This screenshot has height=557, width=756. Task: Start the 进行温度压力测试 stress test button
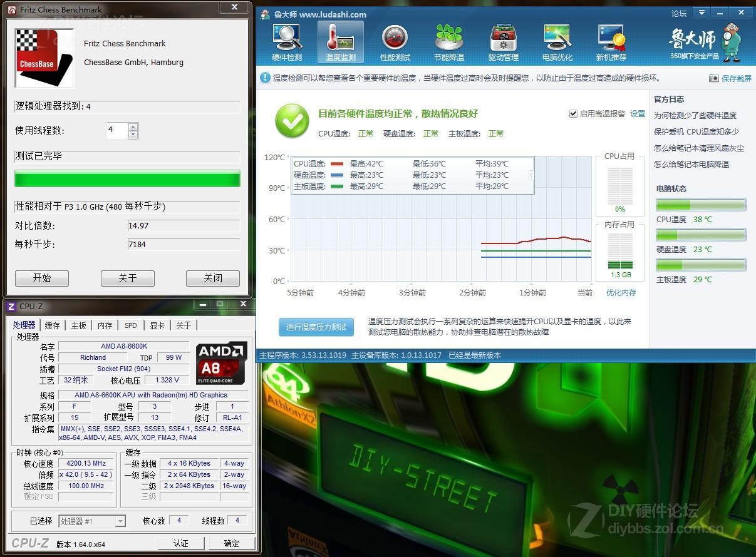point(316,327)
